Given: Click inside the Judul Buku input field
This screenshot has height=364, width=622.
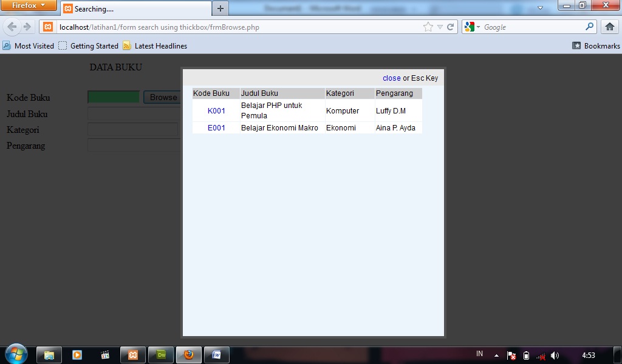Looking at the screenshot, I should point(134,113).
